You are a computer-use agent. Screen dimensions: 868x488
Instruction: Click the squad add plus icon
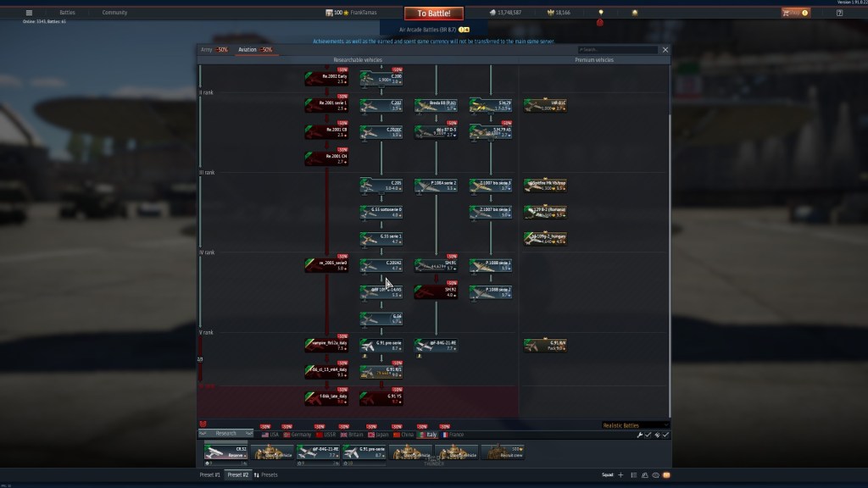point(620,475)
